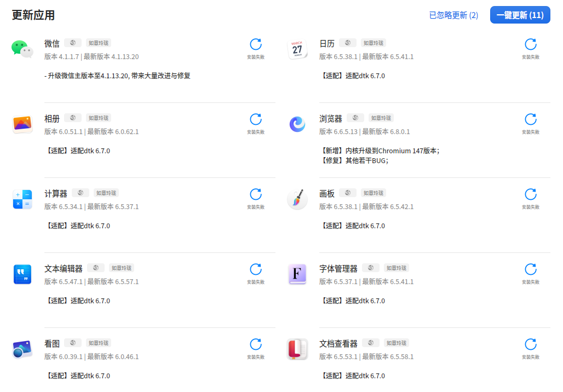
Task: Click the 一键更新 (11) button
Action: coord(520,15)
